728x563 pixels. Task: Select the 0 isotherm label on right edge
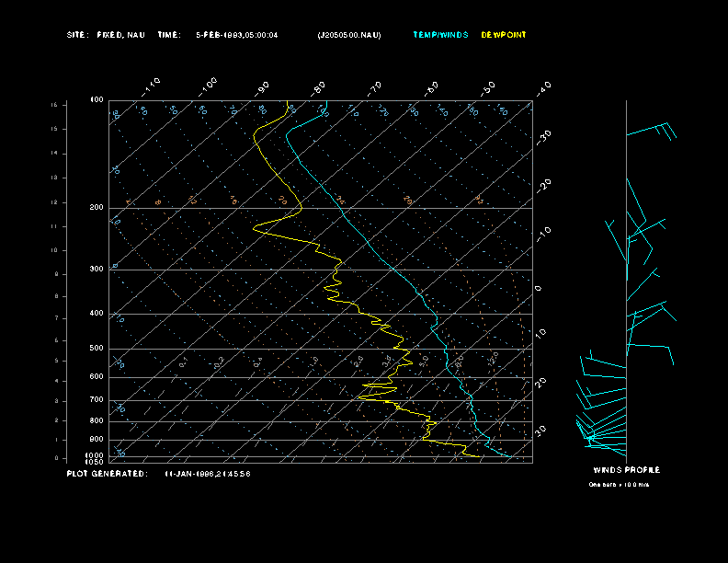[x=539, y=288]
